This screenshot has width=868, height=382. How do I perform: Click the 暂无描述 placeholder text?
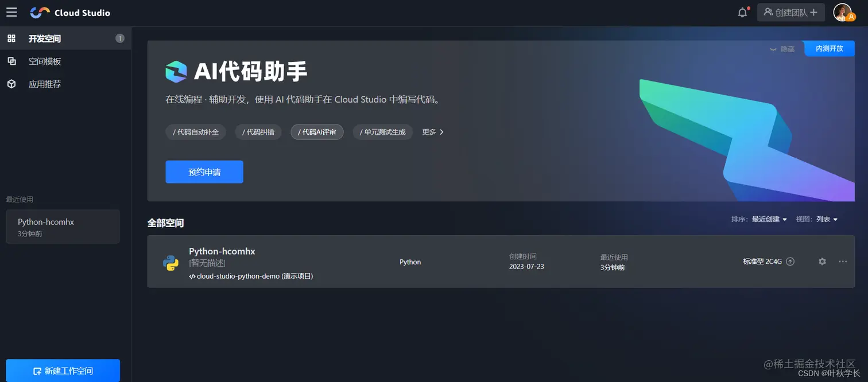(x=207, y=263)
